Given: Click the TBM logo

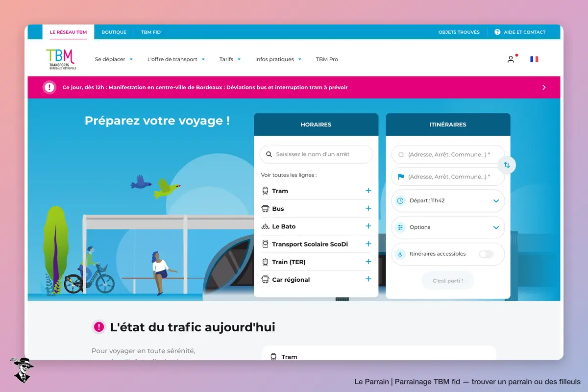Looking at the screenshot, I should (61, 59).
